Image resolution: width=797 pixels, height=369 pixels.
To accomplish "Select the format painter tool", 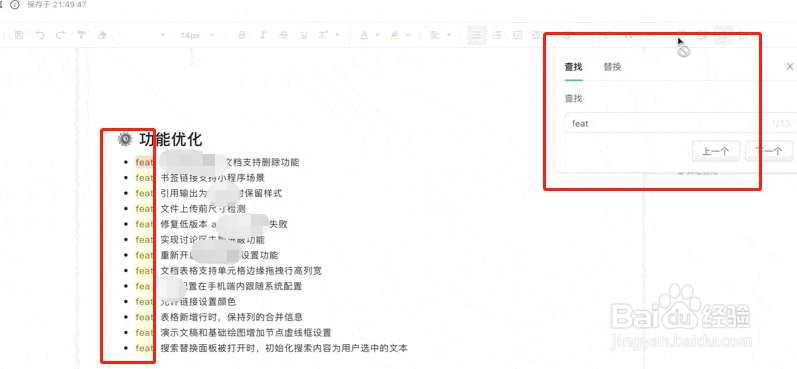I will tap(81, 35).
